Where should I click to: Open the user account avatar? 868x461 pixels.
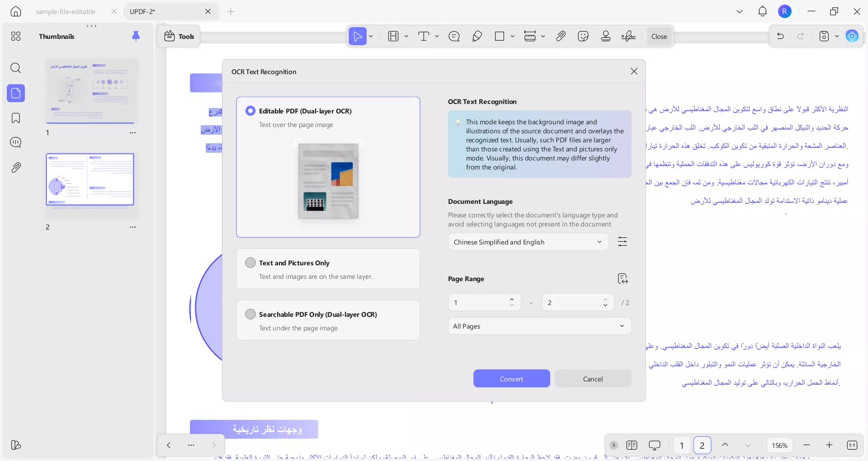[785, 12]
